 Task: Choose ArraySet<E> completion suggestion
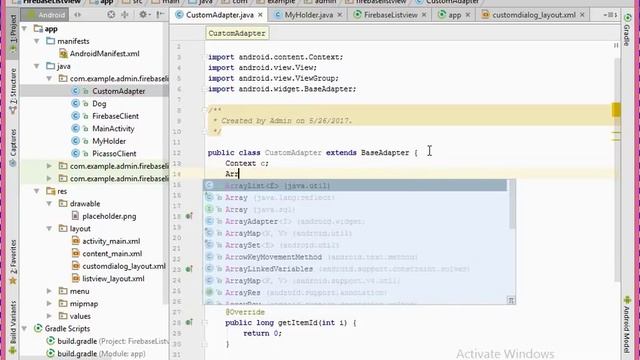click(x=355, y=245)
